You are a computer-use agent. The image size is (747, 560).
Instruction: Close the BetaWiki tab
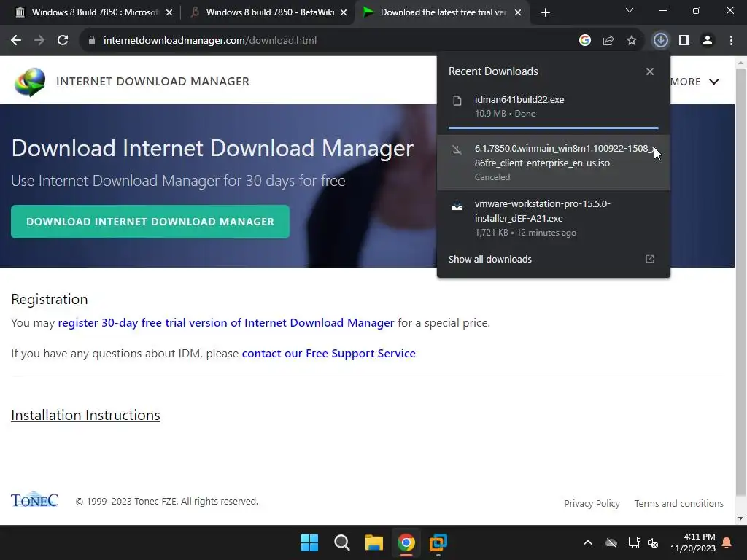coord(344,13)
